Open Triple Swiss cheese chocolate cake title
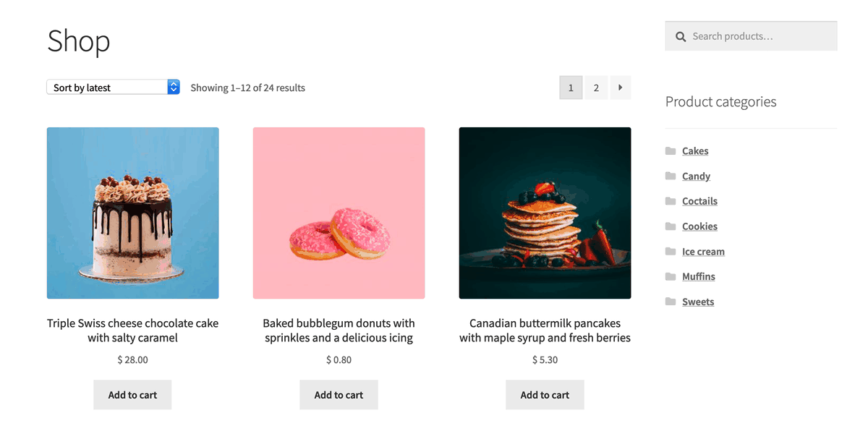The image size is (868, 434). (x=132, y=331)
